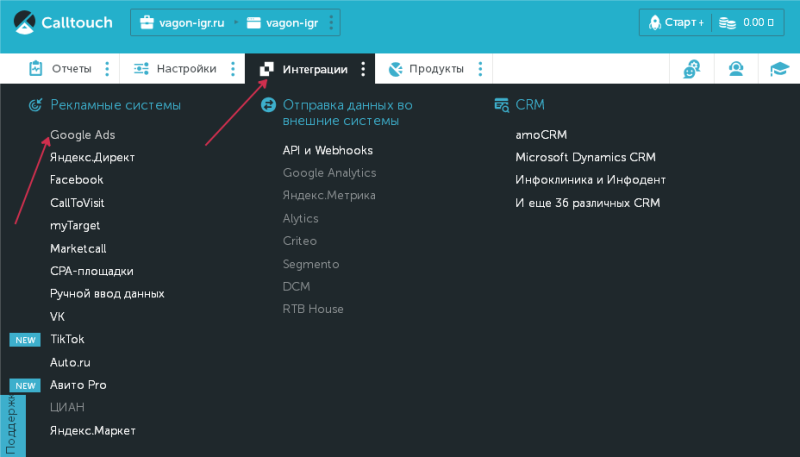Open Criteo integration
The height and width of the screenshot is (457, 800).
tap(300, 241)
